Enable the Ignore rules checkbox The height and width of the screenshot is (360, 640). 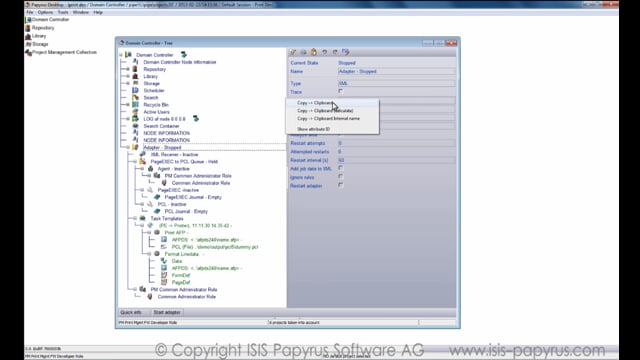tap(340, 177)
